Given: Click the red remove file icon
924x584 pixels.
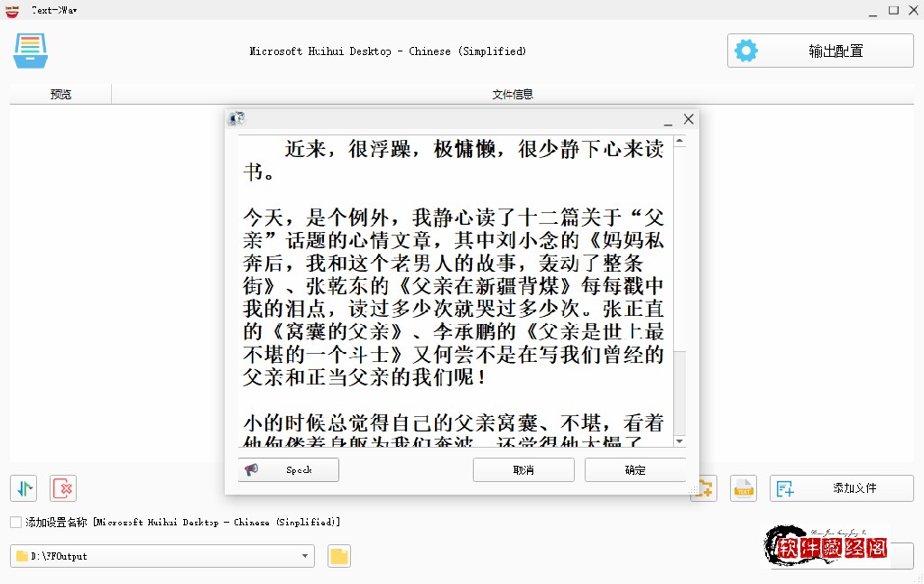Looking at the screenshot, I should [x=63, y=488].
